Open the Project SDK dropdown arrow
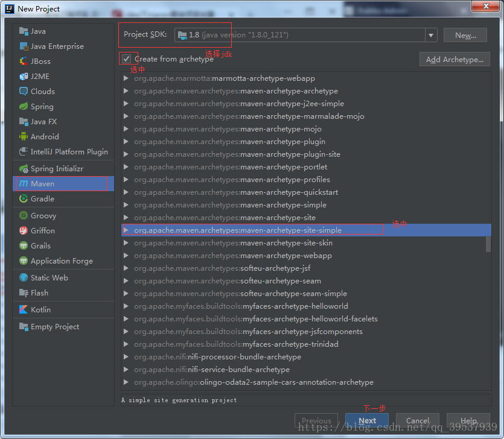The height and width of the screenshot is (439, 504). coord(431,35)
